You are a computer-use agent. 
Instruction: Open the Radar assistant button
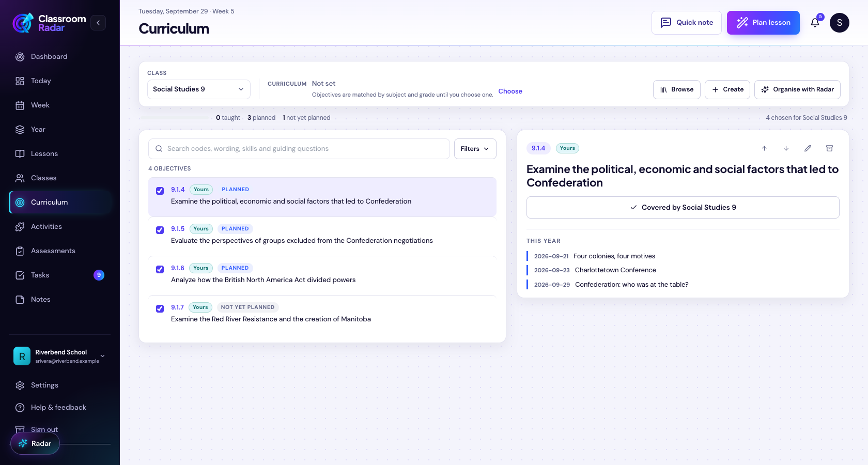[x=35, y=443]
